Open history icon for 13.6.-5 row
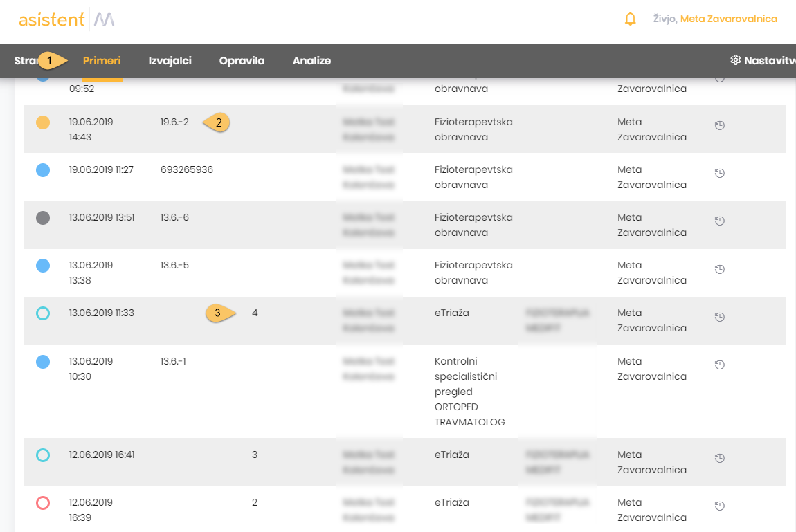Viewport: 796px width, 532px height. pyautogui.click(x=719, y=269)
